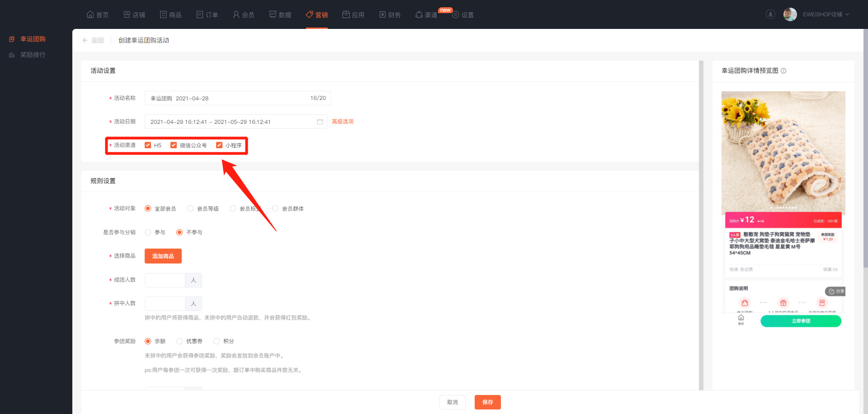Click the 保存 button
Image resolution: width=868 pixels, height=414 pixels.
tap(487, 402)
